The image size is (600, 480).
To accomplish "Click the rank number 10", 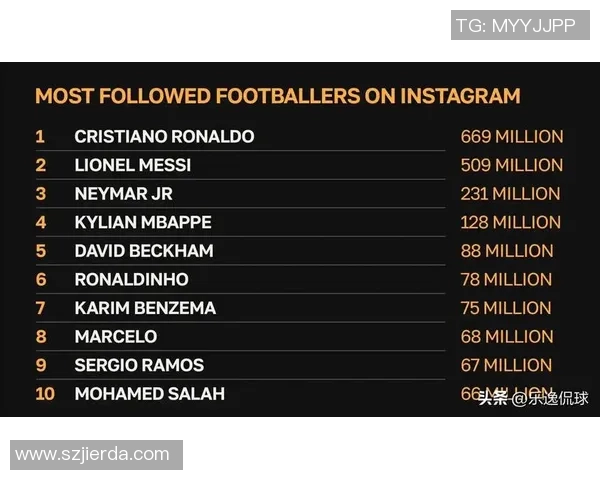I will 45,394.
